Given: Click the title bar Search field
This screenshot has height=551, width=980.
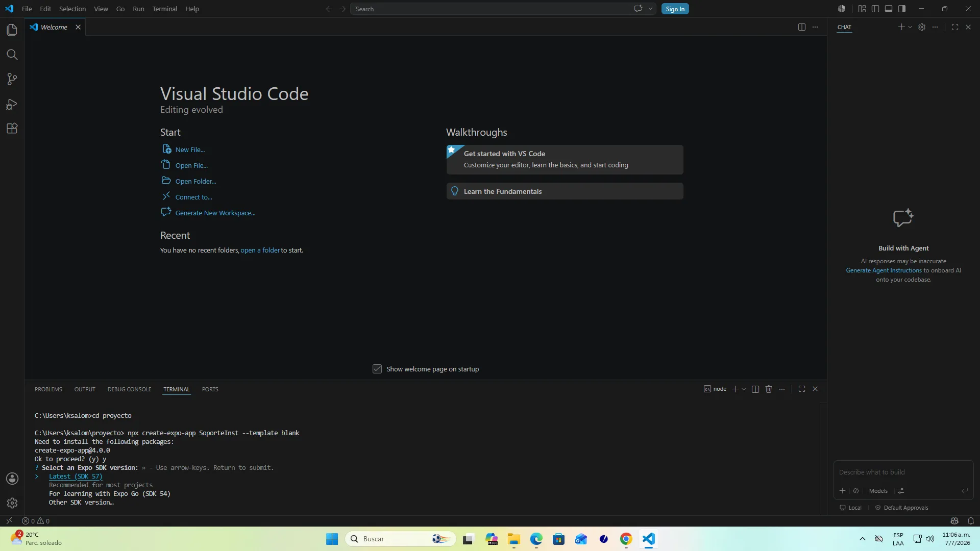Looking at the screenshot, I should (490, 9).
